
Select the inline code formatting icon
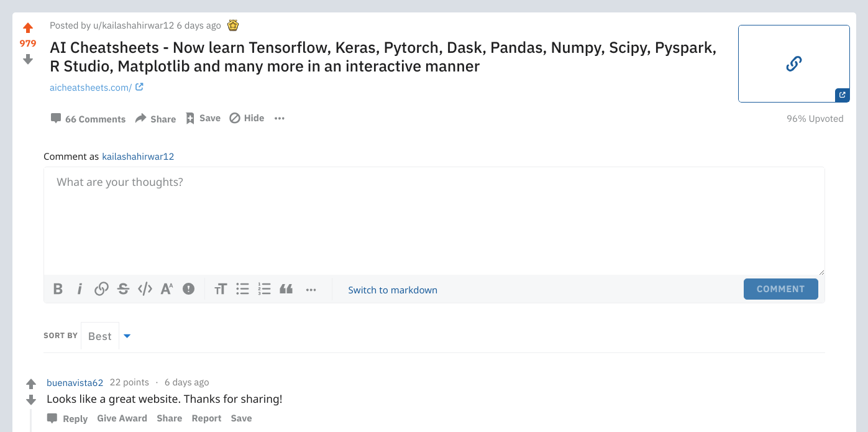145,288
